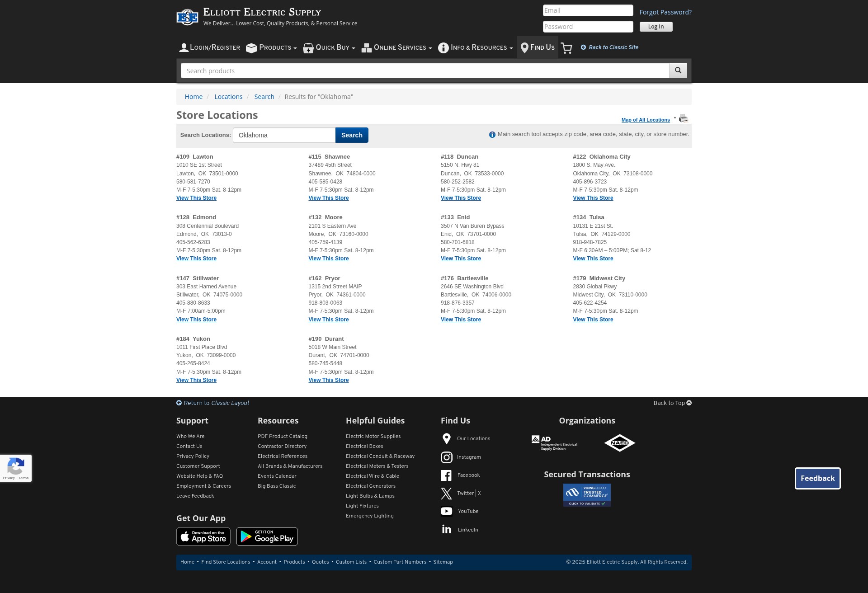This screenshot has width=868, height=593.
Task: Click the Back to Top arrow link
Action: pos(672,403)
